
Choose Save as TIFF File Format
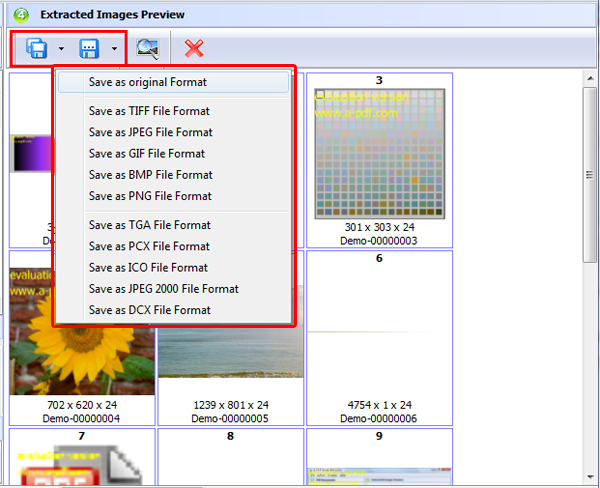pos(173,111)
